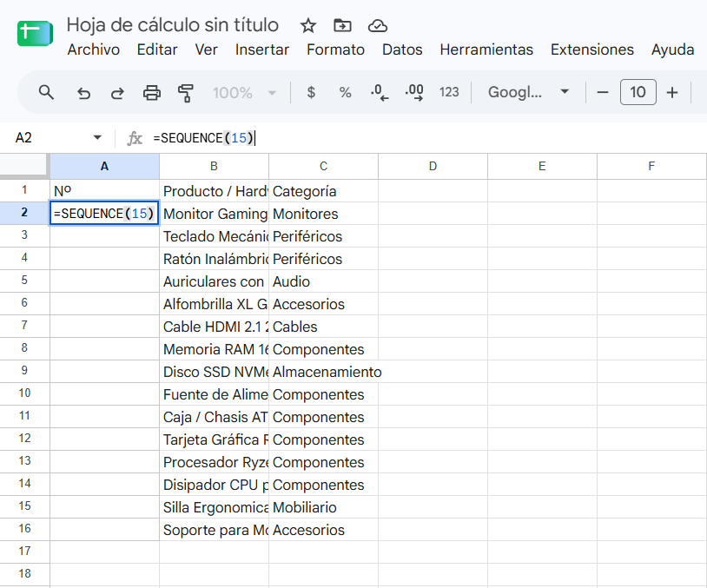Open the Archivo menu
707x588 pixels.
point(93,50)
